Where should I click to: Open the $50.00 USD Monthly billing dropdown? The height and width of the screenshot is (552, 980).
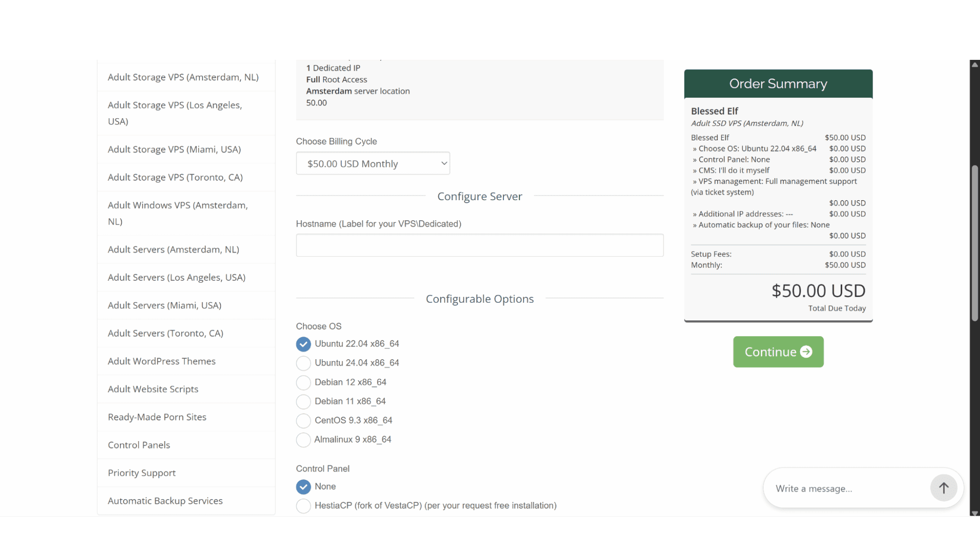[x=373, y=163]
